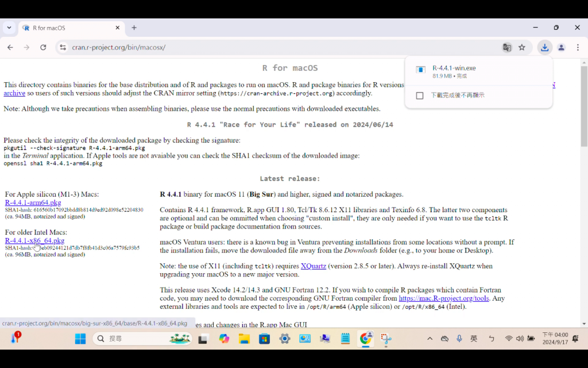This screenshot has width=588, height=368.
Task: Click the scrollbar up arrow
Action: (584, 62)
